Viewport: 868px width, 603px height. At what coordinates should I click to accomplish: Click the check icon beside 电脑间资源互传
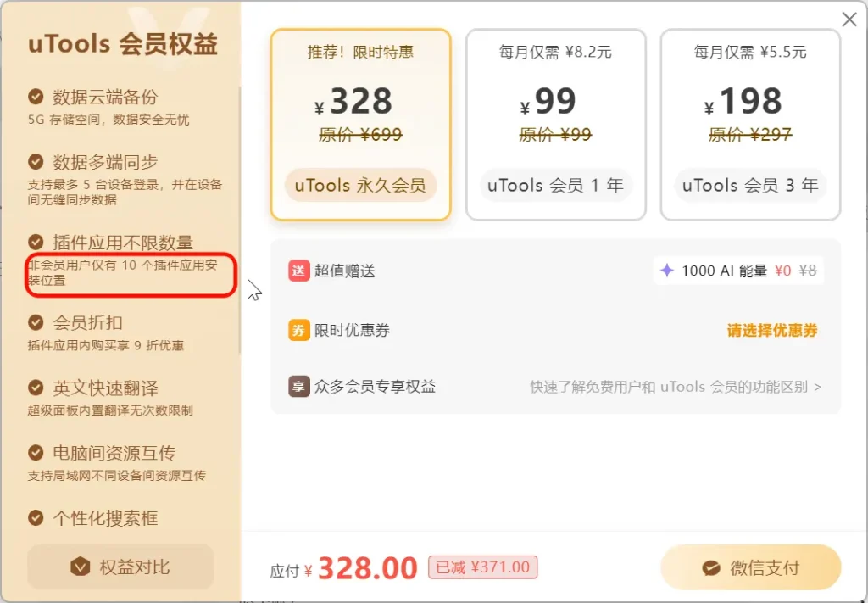[x=36, y=452]
